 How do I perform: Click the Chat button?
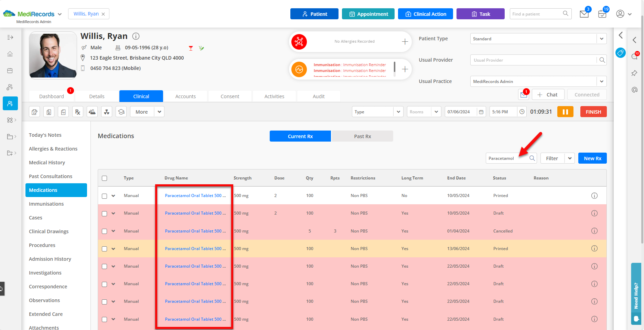click(x=548, y=94)
